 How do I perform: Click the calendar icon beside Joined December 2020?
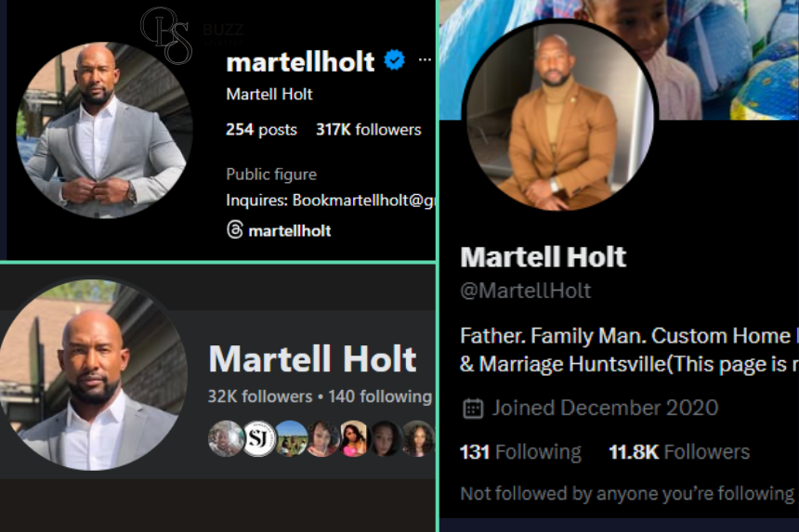pyautogui.click(x=473, y=408)
